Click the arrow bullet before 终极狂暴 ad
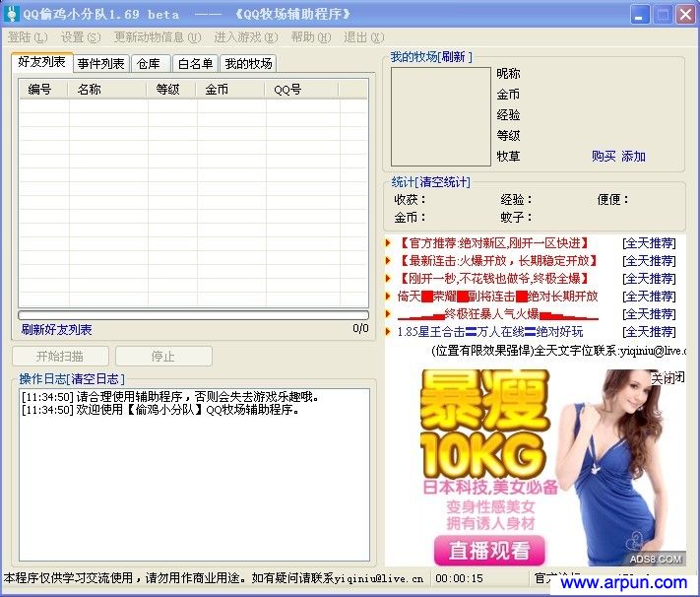 pos(388,313)
